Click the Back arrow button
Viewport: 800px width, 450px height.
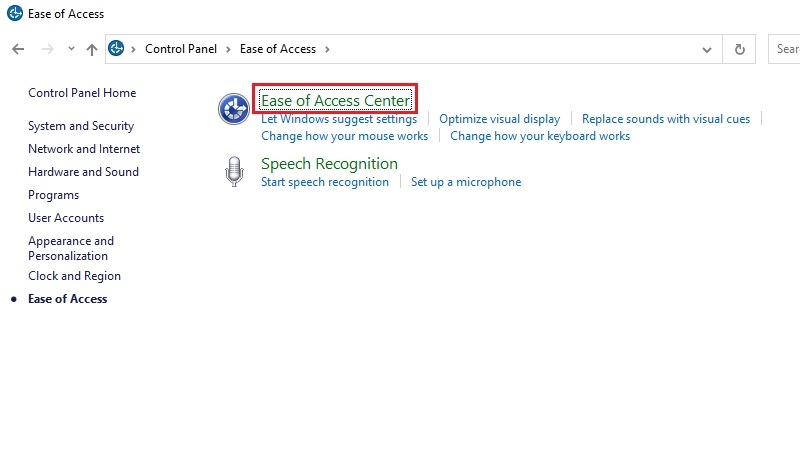tap(18, 49)
